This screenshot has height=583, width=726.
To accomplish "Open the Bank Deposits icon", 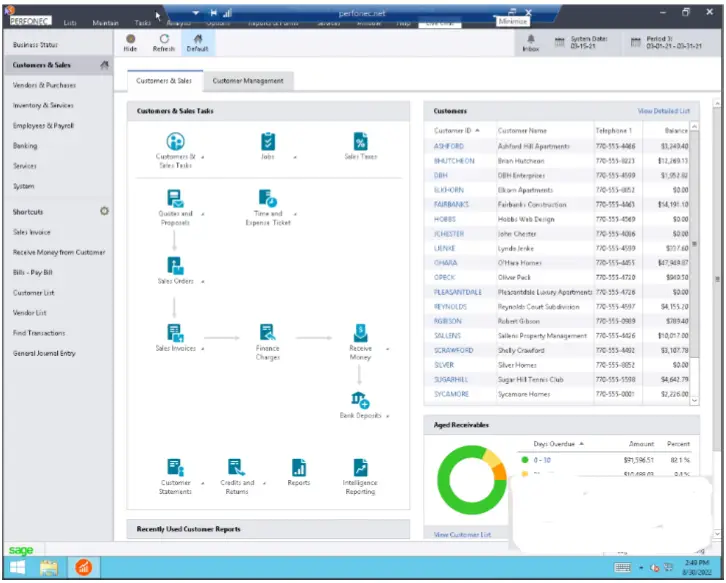I will coord(360,400).
